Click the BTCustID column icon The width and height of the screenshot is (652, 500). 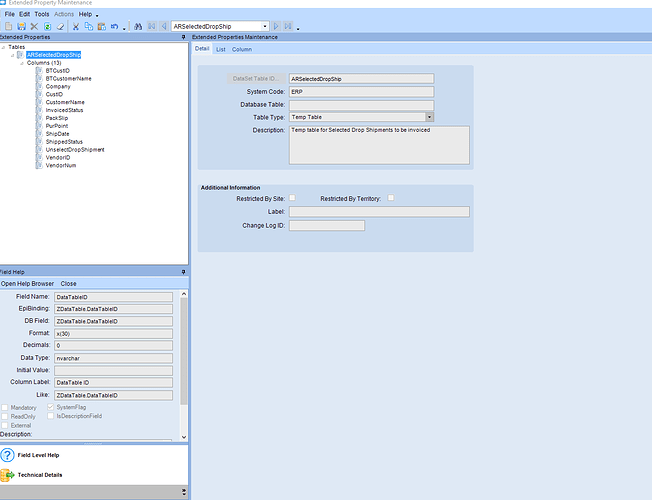pos(39,70)
